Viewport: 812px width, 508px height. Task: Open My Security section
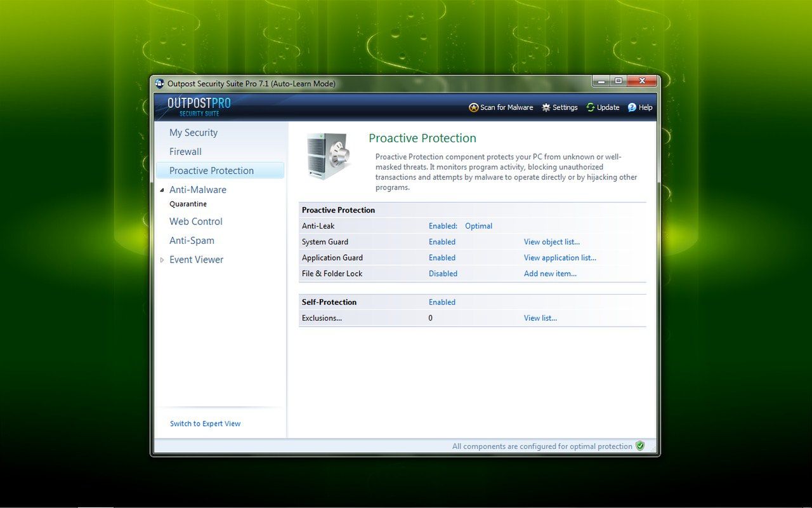[x=193, y=132]
